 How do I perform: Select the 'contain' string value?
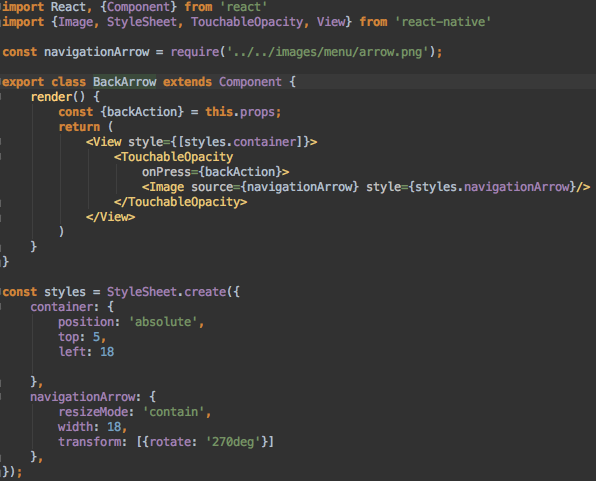pyautogui.click(x=174, y=412)
